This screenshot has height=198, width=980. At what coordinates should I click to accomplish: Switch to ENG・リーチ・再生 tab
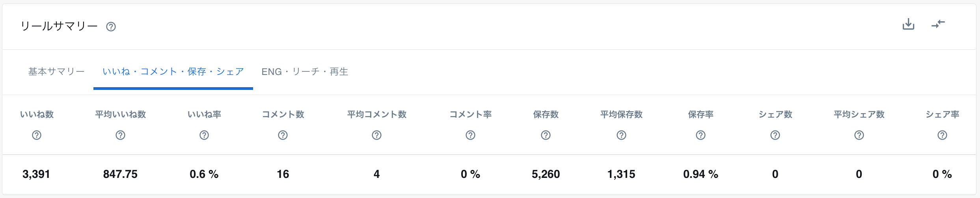(305, 72)
